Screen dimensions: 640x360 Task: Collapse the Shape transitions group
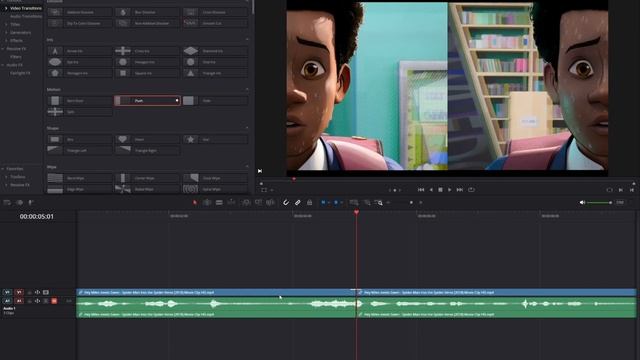[x=247, y=128]
